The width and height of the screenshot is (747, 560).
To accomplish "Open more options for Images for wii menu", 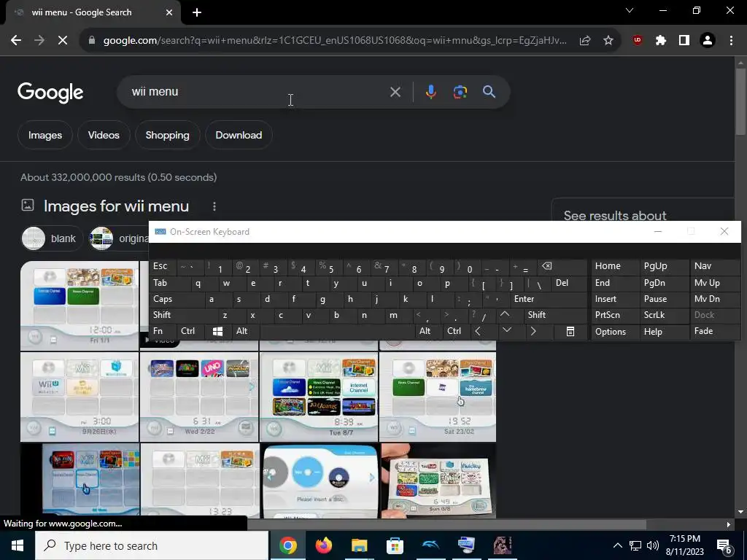I will tap(214, 206).
